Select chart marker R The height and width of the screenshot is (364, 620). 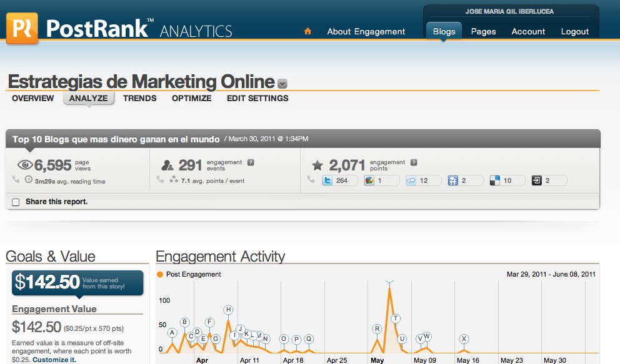click(377, 329)
